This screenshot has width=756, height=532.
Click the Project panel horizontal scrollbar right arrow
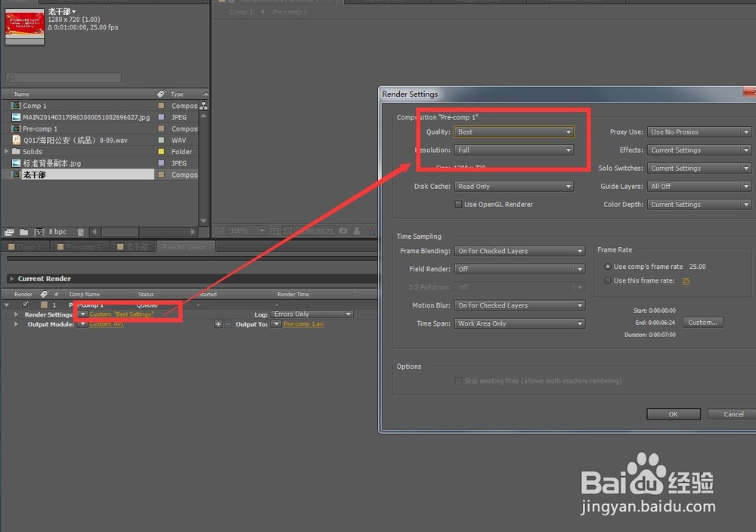(193, 232)
